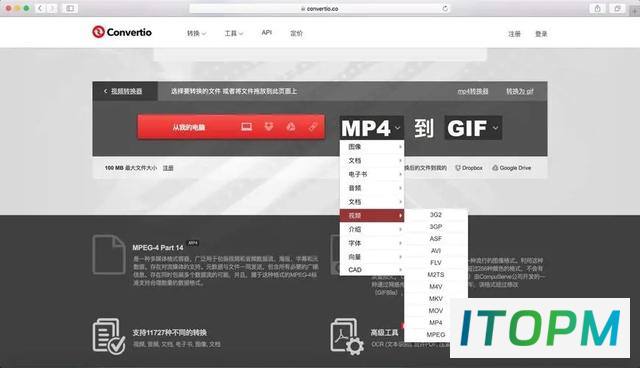The height and width of the screenshot is (368, 640).
Task: Choose file from computer laptop icon
Action: pyautogui.click(x=246, y=127)
